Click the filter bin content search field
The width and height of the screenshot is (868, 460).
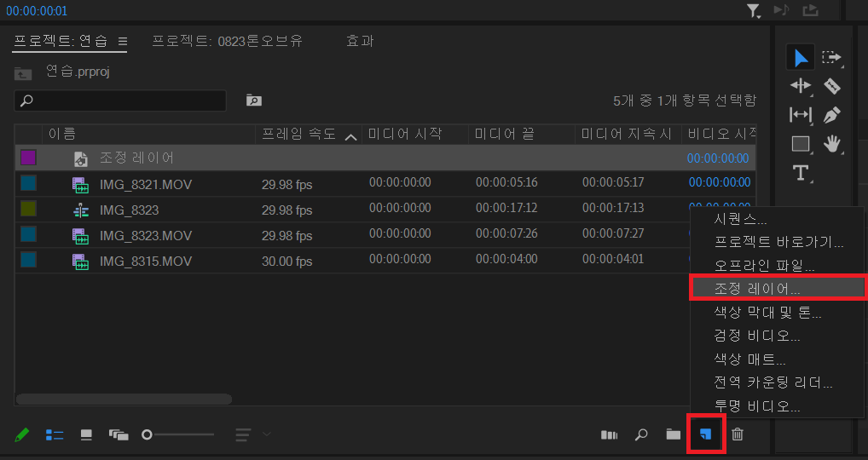[120, 101]
